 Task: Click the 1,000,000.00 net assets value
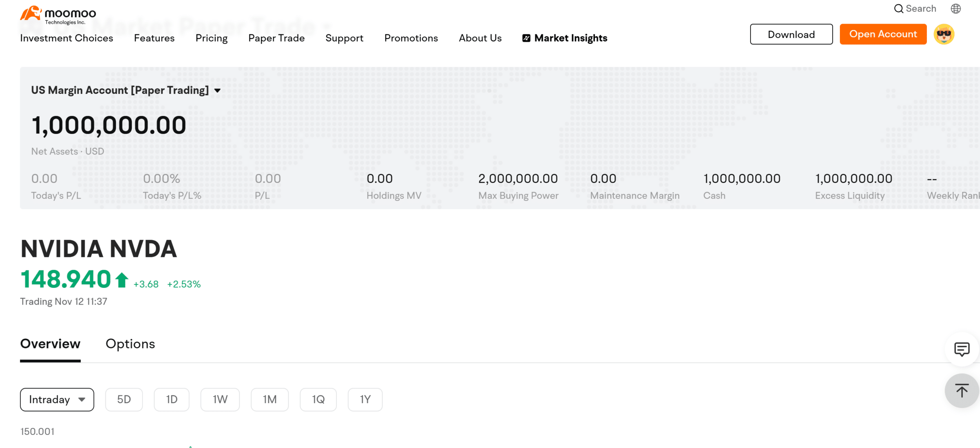point(109,125)
